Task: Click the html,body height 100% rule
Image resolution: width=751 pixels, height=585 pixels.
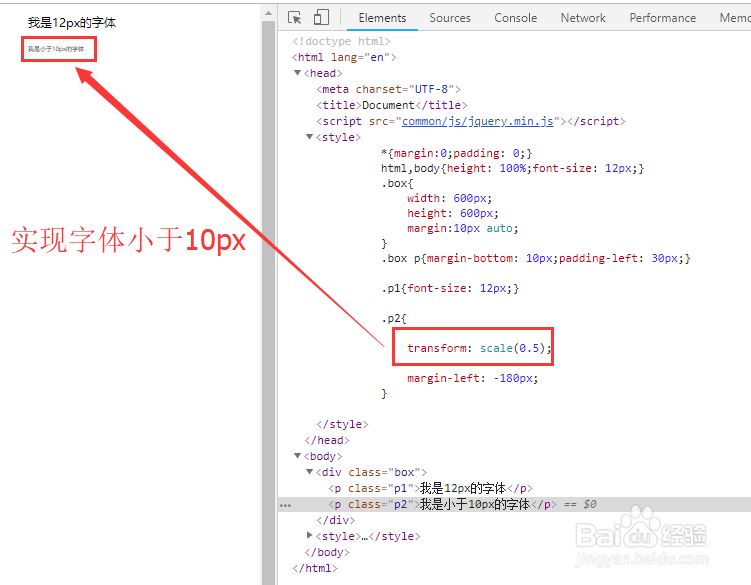Action: click(512, 168)
